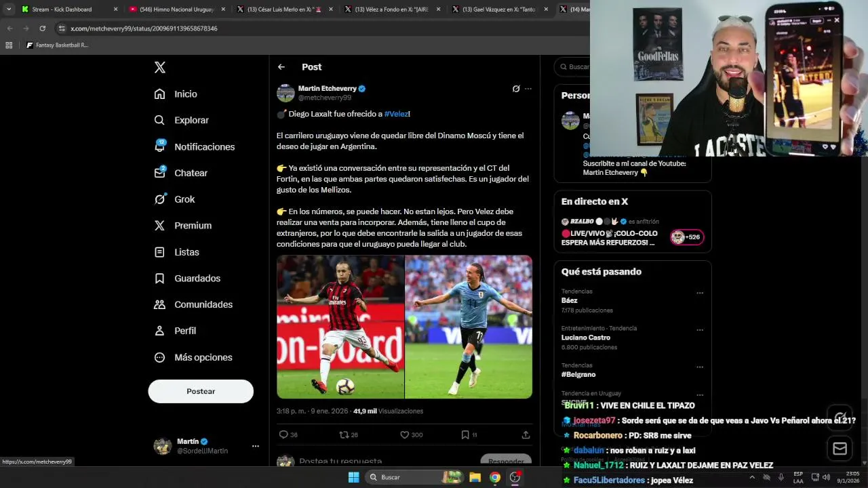Close the Stream - Kick Dashboard tab
Screen dimensions: 868x488
point(115,9)
